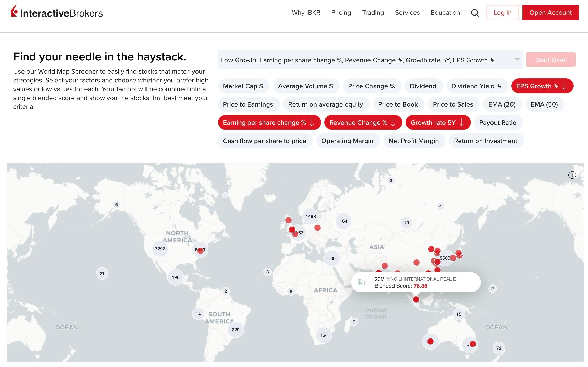Open the Trading menu
Screen dimensions: 588x367
[x=373, y=12]
